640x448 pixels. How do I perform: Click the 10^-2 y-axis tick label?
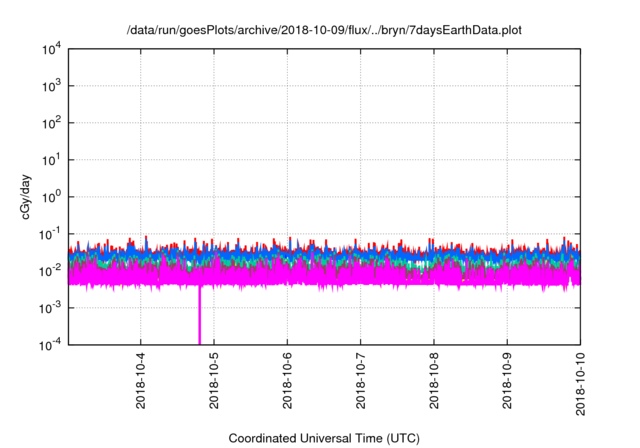[x=50, y=271]
